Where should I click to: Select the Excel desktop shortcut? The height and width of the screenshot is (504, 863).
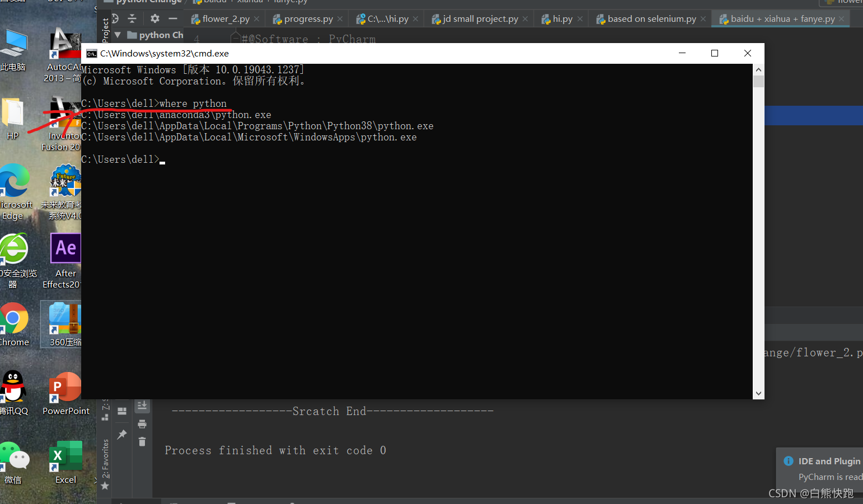click(x=65, y=463)
